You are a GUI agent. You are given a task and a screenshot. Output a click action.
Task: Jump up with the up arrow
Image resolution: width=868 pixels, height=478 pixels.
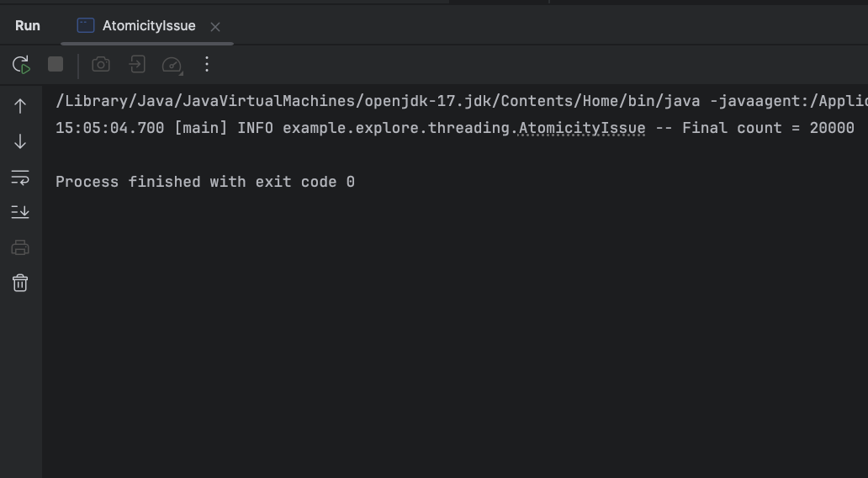[21, 106]
